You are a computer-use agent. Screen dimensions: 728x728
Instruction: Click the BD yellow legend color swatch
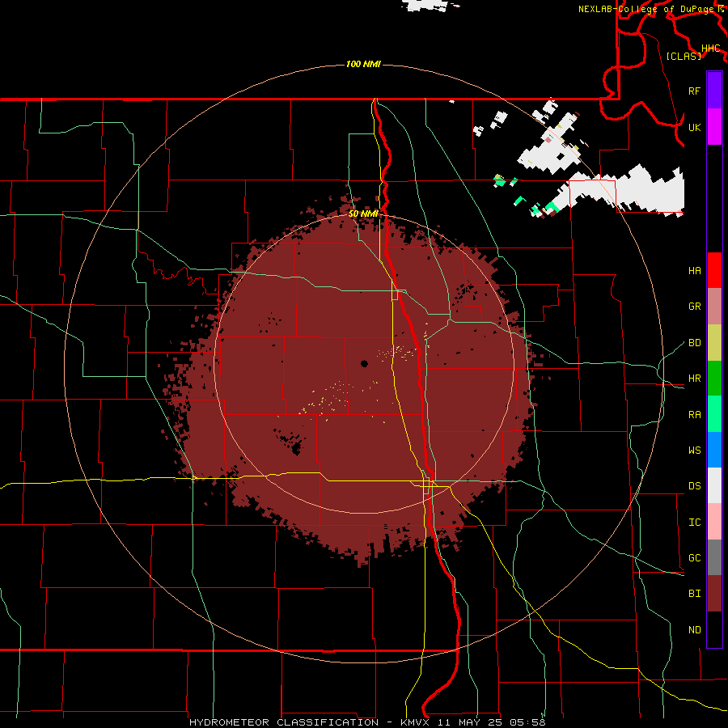click(714, 343)
